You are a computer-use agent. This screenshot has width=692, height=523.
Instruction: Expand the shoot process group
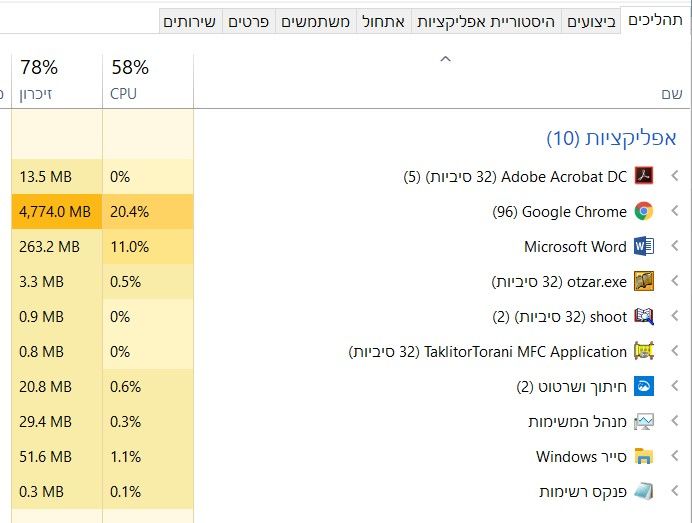click(x=675, y=317)
